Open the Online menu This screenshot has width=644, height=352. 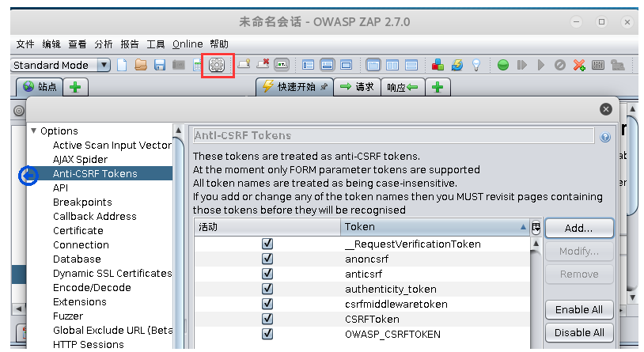coord(188,44)
